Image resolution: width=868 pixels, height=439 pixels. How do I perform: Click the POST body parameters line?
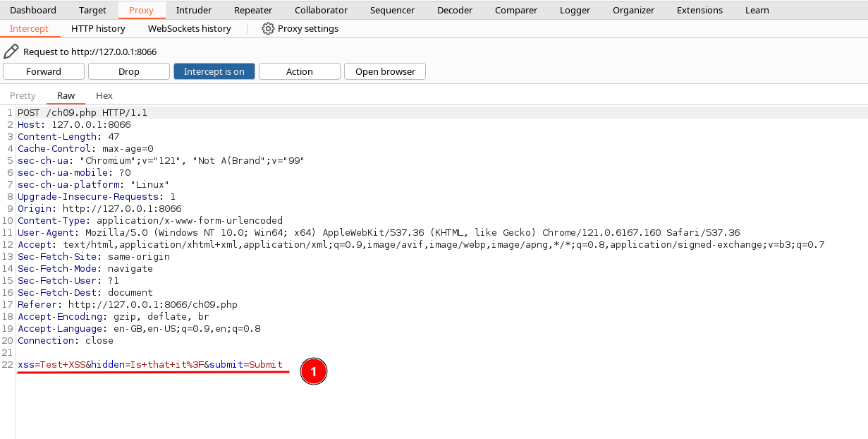pyautogui.click(x=149, y=365)
